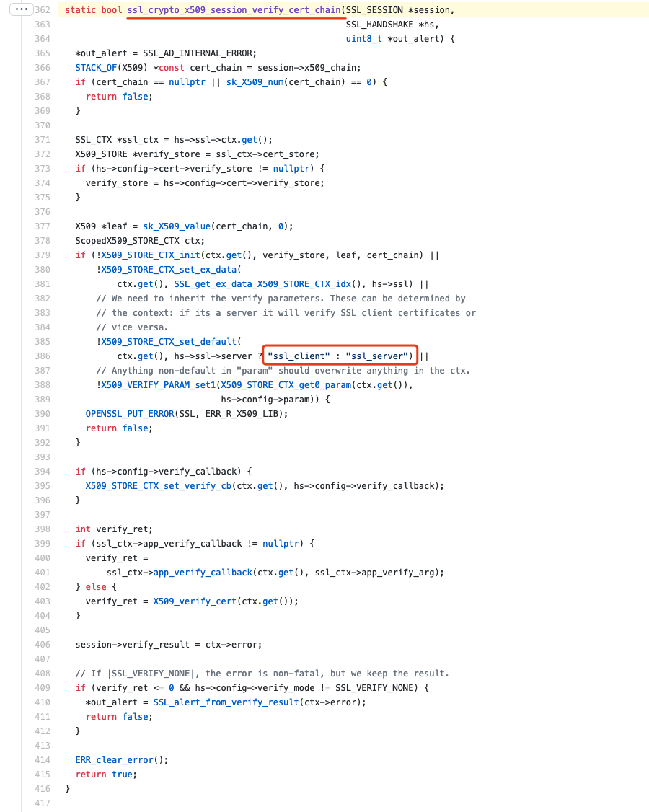Click the underlined ssl_crypto_x509_session_verify_cert_chain name
This screenshot has height=812, width=649.
coord(236,9)
